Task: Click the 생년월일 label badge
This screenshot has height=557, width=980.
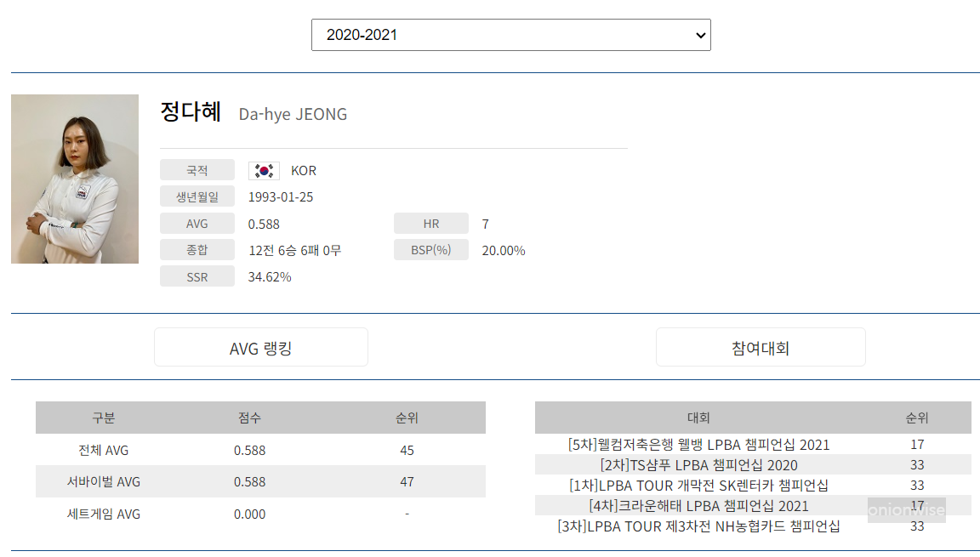Action: point(197,196)
